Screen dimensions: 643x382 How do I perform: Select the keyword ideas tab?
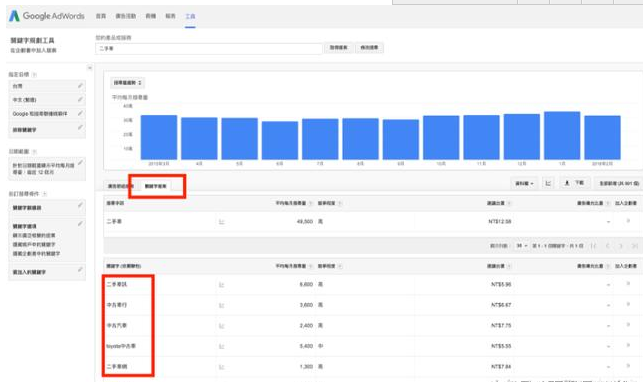pyautogui.click(x=155, y=186)
